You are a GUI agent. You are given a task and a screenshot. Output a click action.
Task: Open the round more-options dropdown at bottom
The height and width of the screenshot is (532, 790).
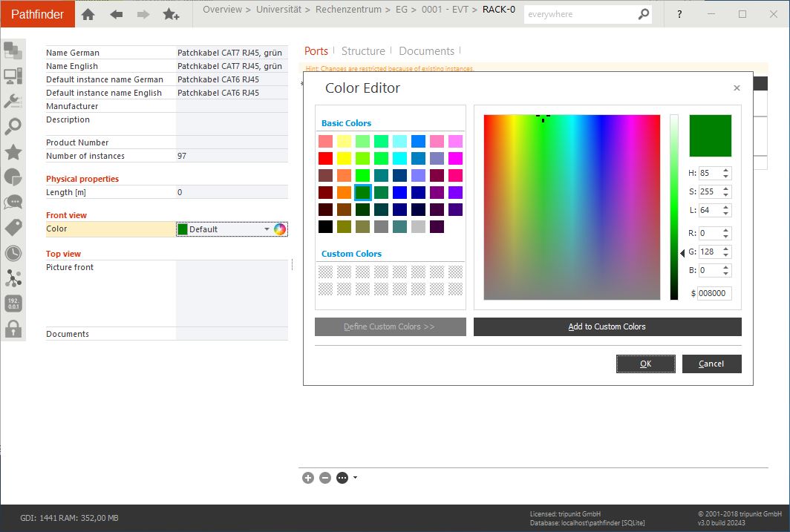coord(345,478)
